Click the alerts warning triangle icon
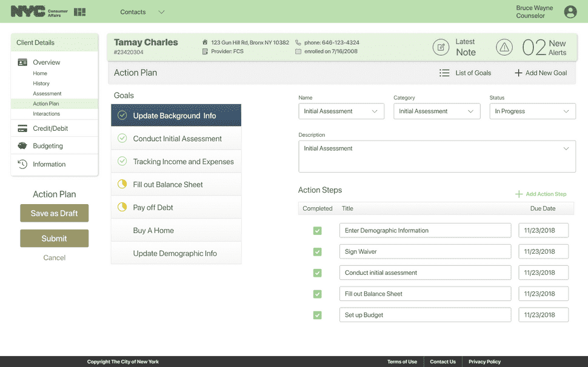This screenshot has width=588, height=367. 505,47
